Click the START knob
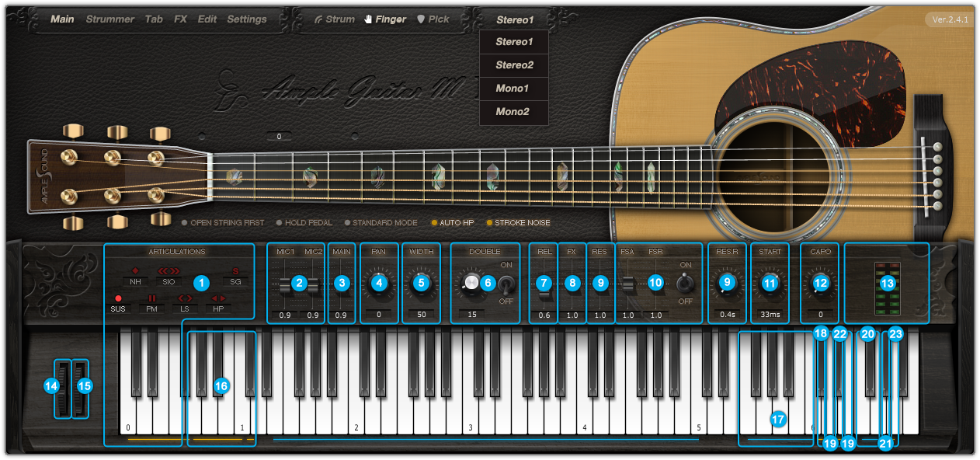This screenshot has height=460, width=980. click(770, 284)
